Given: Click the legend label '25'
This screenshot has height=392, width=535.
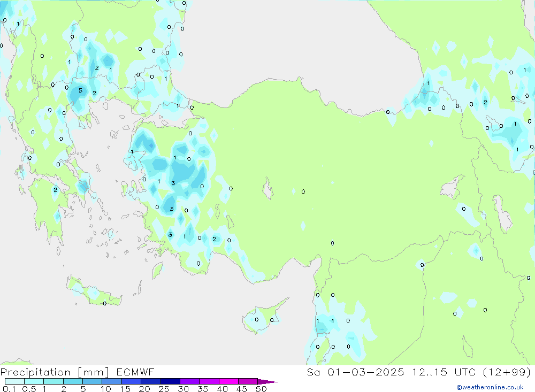Looking at the screenshot, I should pos(164,389).
